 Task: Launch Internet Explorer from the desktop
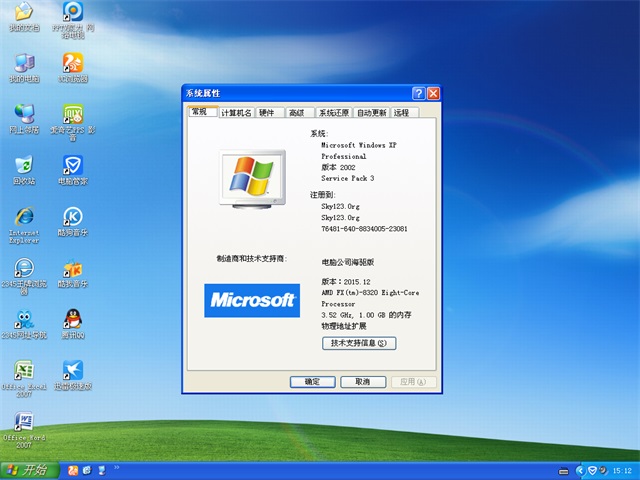23,218
